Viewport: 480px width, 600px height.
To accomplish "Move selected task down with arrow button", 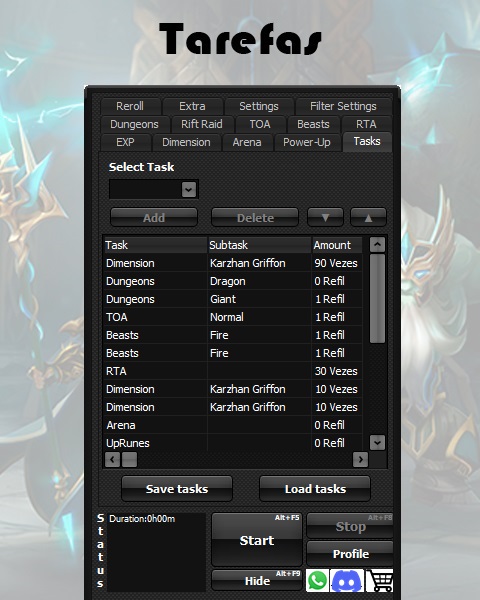I will tap(325, 217).
